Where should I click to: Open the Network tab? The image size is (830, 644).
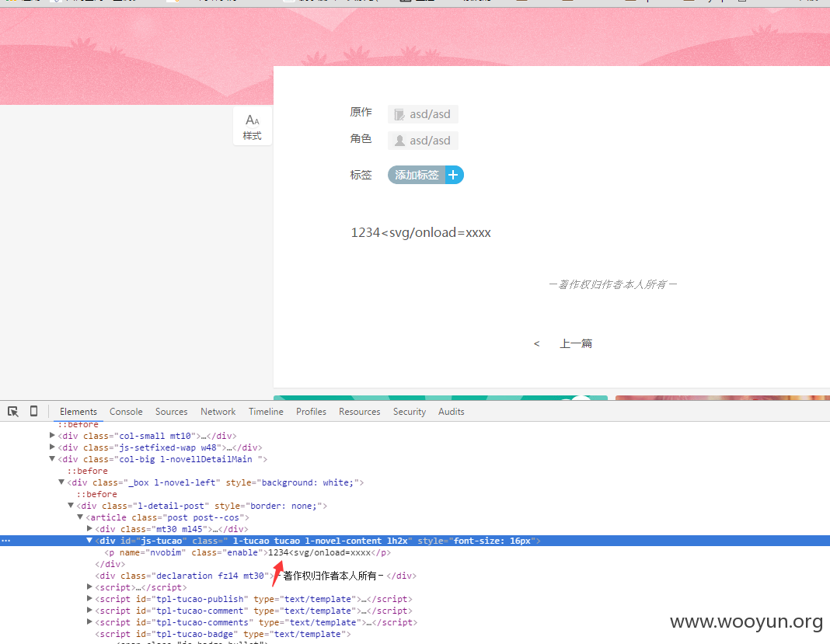point(218,412)
